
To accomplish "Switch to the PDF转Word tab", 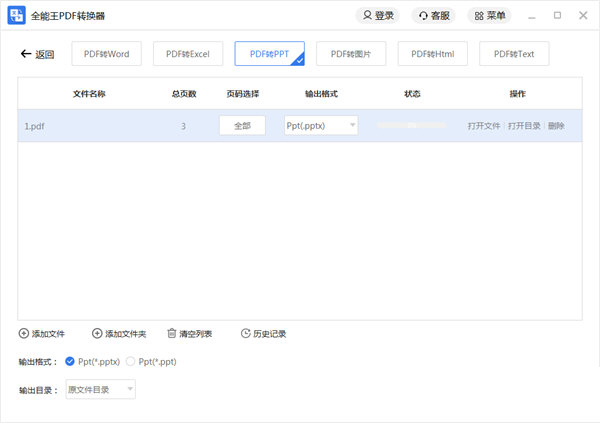I will pyautogui.click(x=106, y=54).
